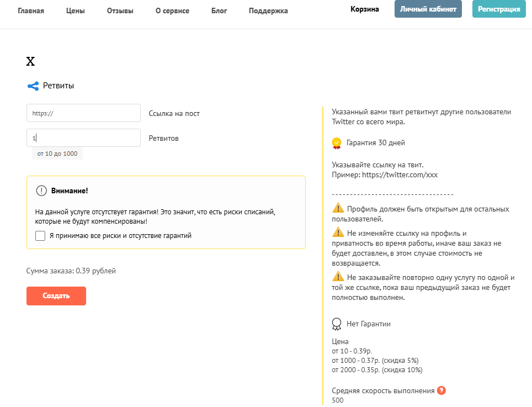Click the exclamation circle icon next to Внимание!

coord(41,191)
